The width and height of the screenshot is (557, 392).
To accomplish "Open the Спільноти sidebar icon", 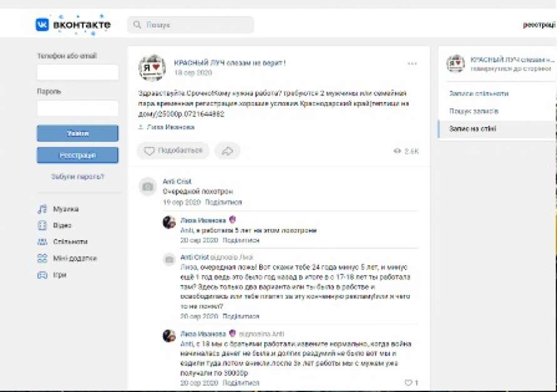I will point(43,242).
